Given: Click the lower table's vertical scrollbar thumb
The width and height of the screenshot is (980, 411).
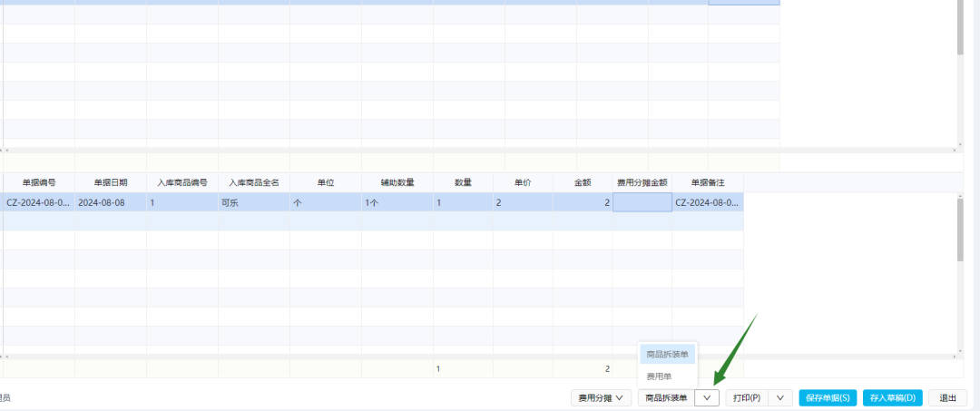Looking at the screenshot, I should pos(961,230).
